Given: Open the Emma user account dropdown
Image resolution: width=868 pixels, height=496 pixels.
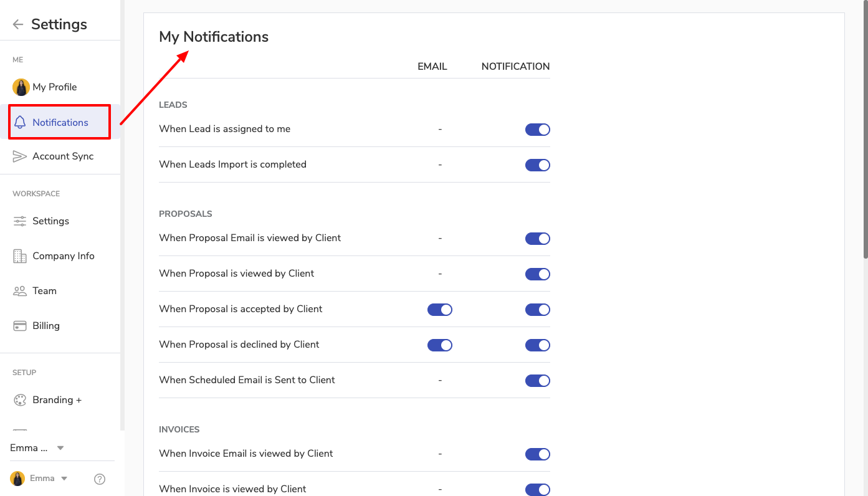Looking at the screenshot, I should click(63, 479).
